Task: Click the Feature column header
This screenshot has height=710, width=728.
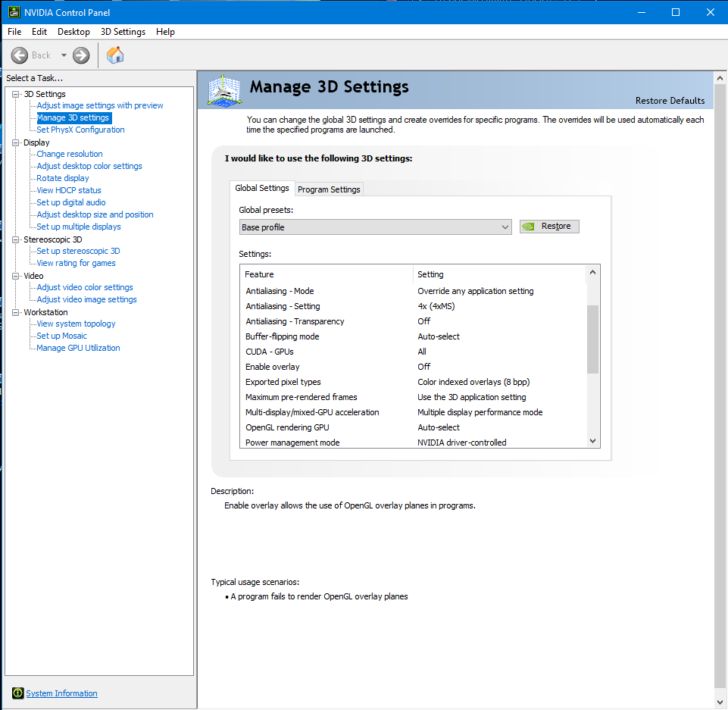Action: point(327,274)
